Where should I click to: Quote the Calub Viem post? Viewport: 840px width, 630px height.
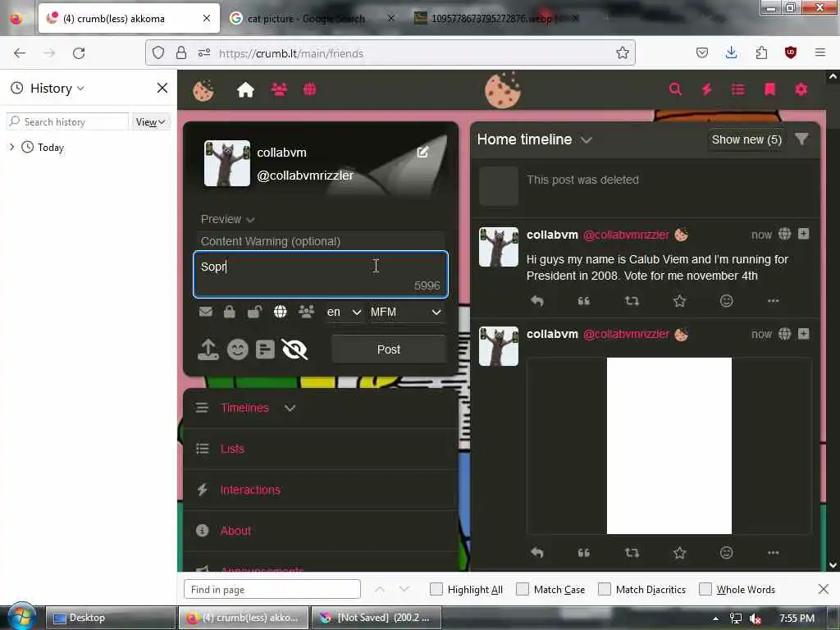click(x=583, y=301)
